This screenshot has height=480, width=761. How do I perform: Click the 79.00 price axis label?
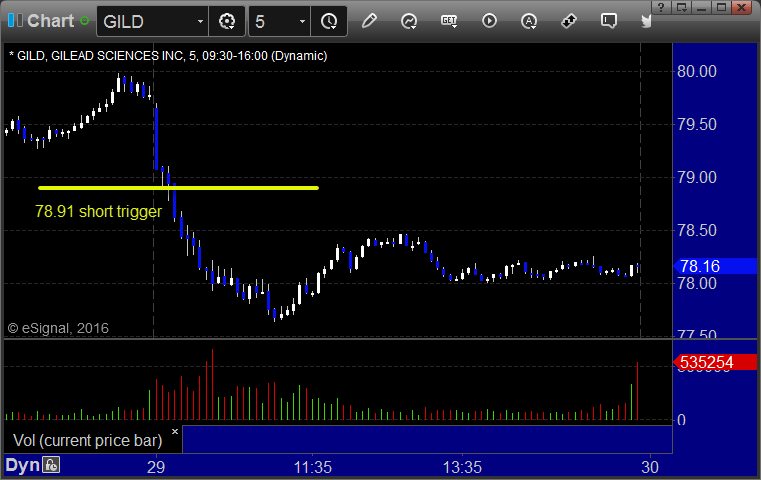pyautogui.click(x=696, y=177)
